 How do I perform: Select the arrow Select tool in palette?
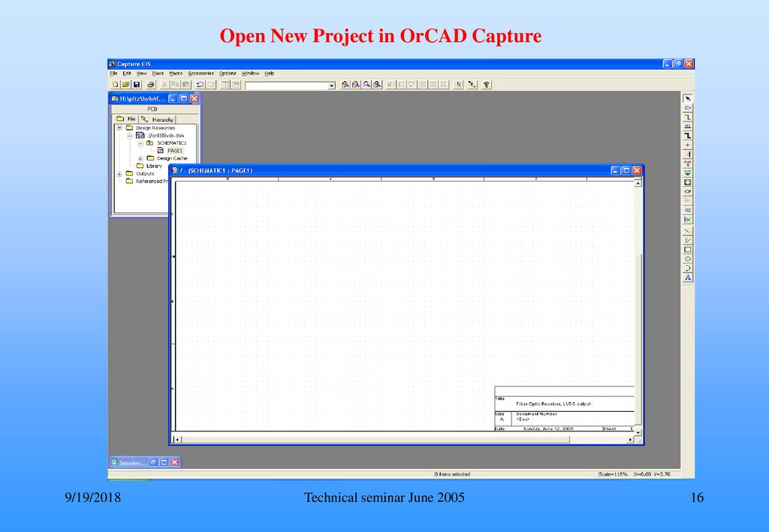click(688, 98)
